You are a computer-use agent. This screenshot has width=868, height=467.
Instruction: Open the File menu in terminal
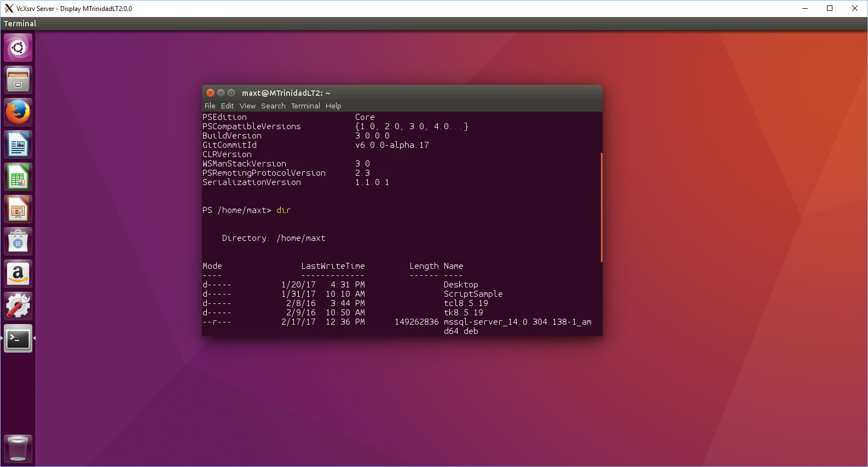(210, 106)
